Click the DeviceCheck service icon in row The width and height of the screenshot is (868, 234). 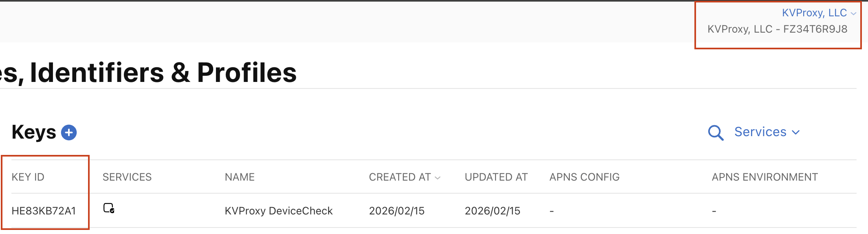tap(109, 208)
